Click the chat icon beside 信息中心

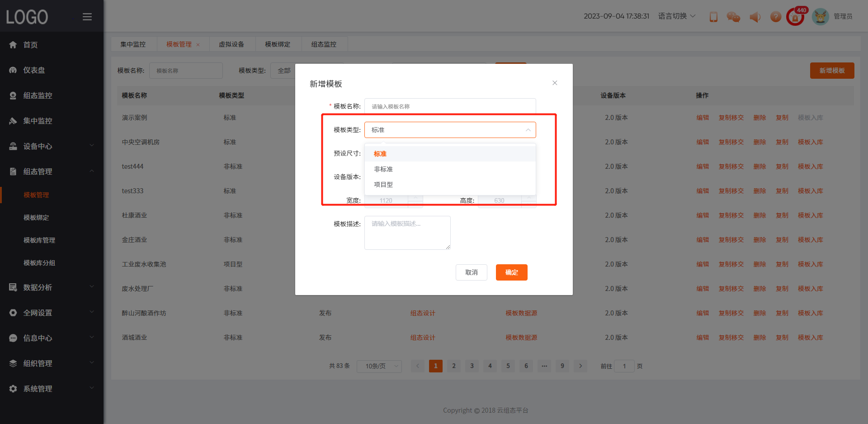point(13,338)
